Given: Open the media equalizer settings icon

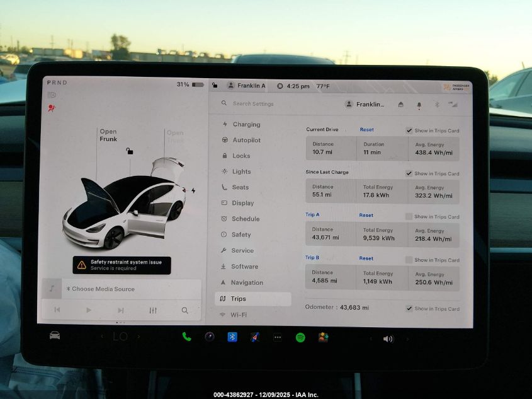Looking at the screenshot, I should (x=153, y=310).
